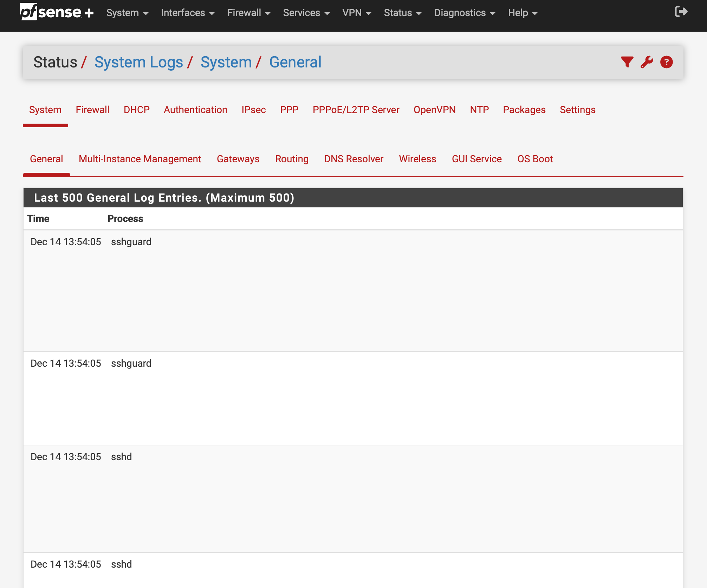Open log settings via wrench icon
The image size is (707, 588).
(647, 62)
